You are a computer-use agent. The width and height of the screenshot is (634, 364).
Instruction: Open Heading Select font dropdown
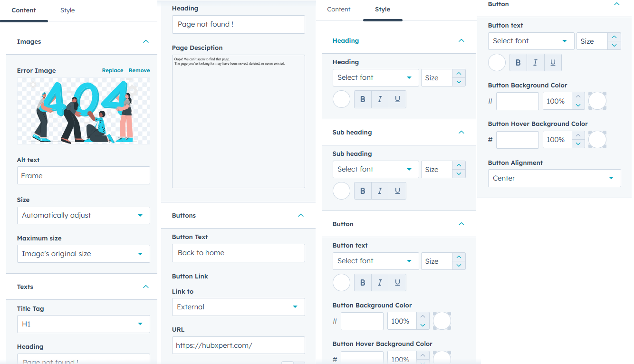click(x=376, y=77)
